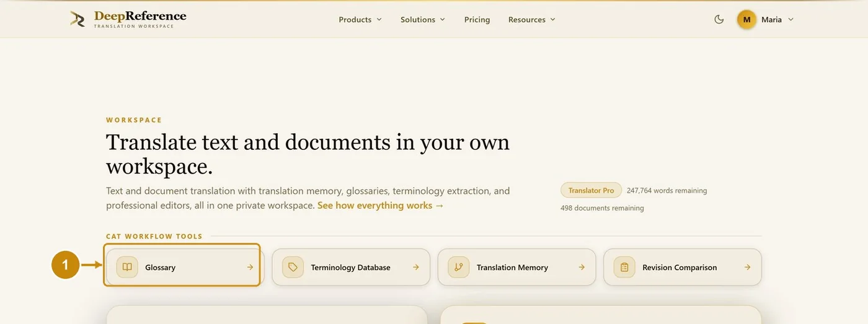Click the DeepReference logo icon
The height and width of the screenshot is (324, 868).
click(77, 19)
